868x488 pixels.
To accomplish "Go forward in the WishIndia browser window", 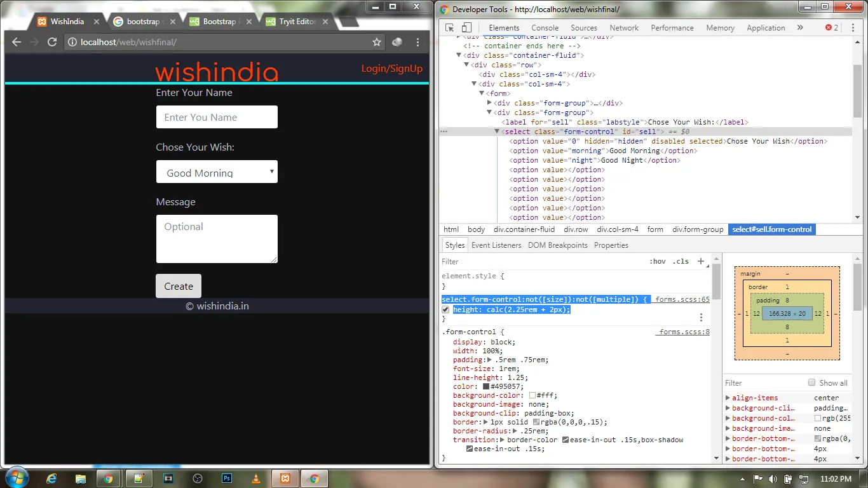I will click(34, 42).
